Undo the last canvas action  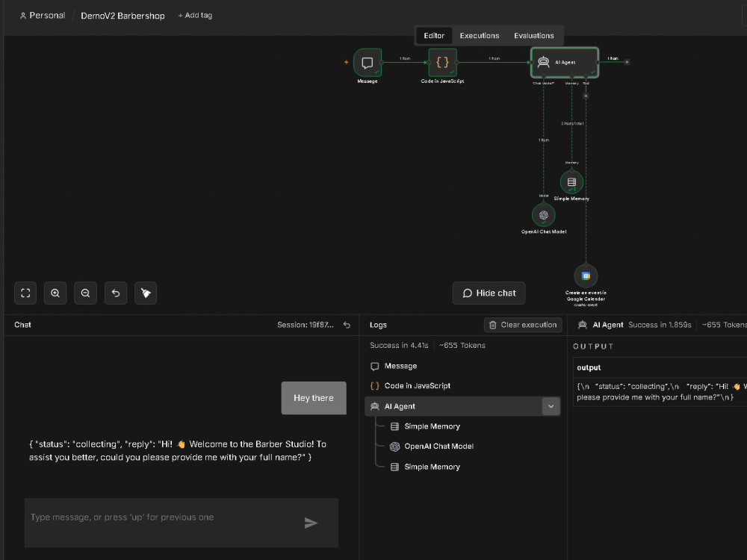coord(116,293)
